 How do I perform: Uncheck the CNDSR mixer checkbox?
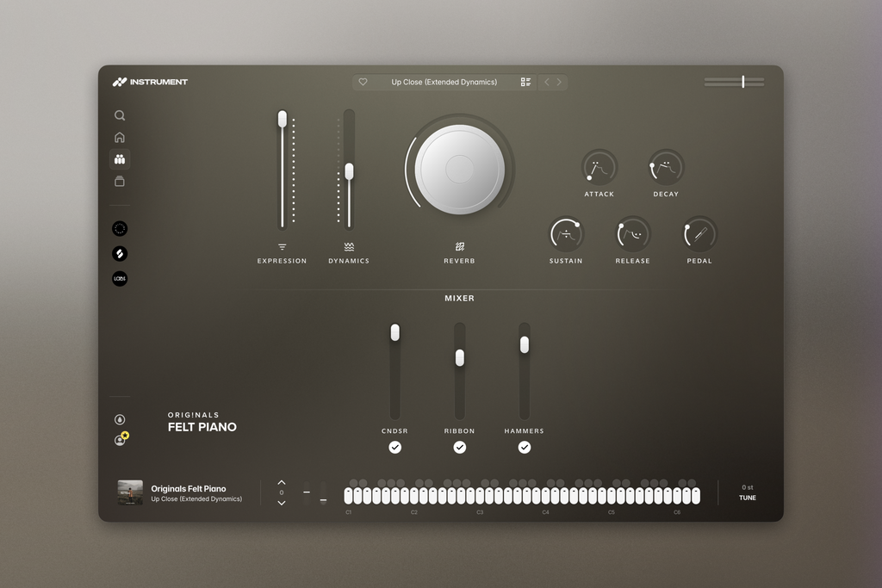(x=394, y=448)
